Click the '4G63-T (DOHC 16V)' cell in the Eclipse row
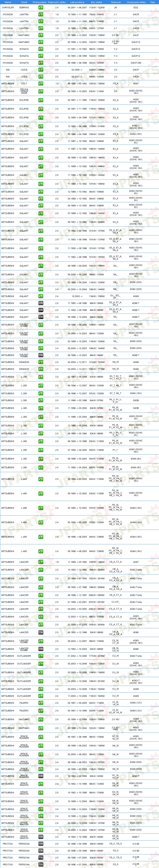 click(x=136, y=126)
